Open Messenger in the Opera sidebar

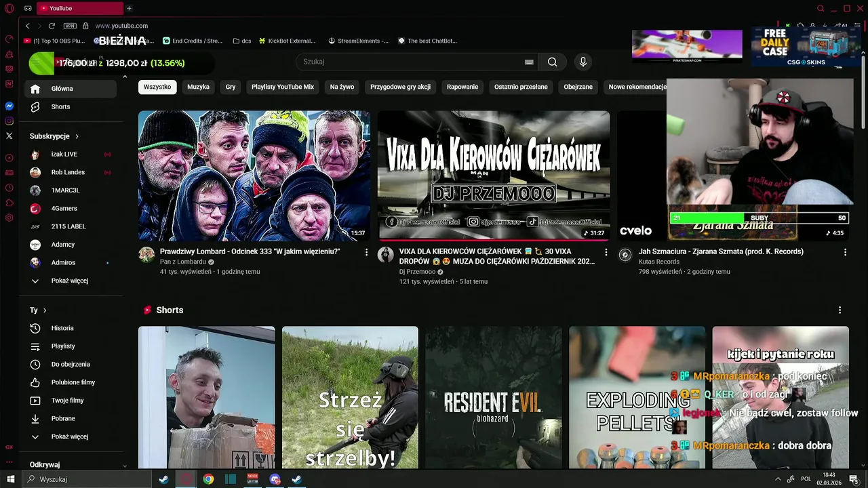coord(9,106)
